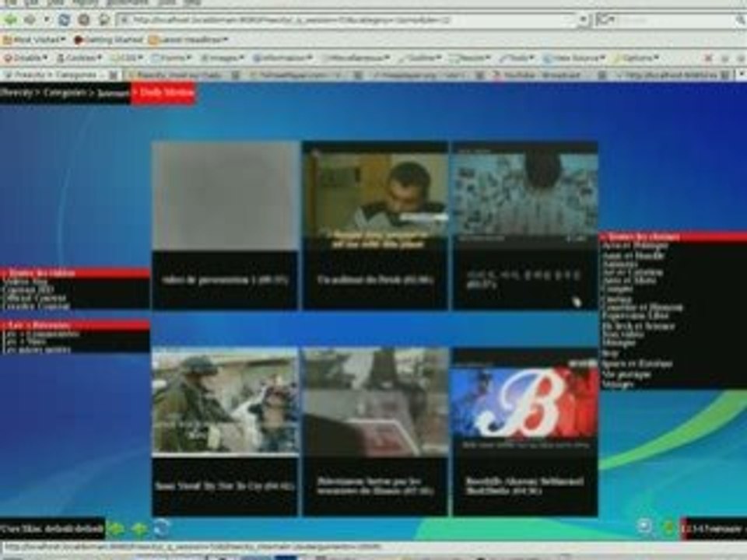Viewport: 747px width, 560px height.
Task: Click the caption under the letter B thumbnail
Action: pos(524,485)
